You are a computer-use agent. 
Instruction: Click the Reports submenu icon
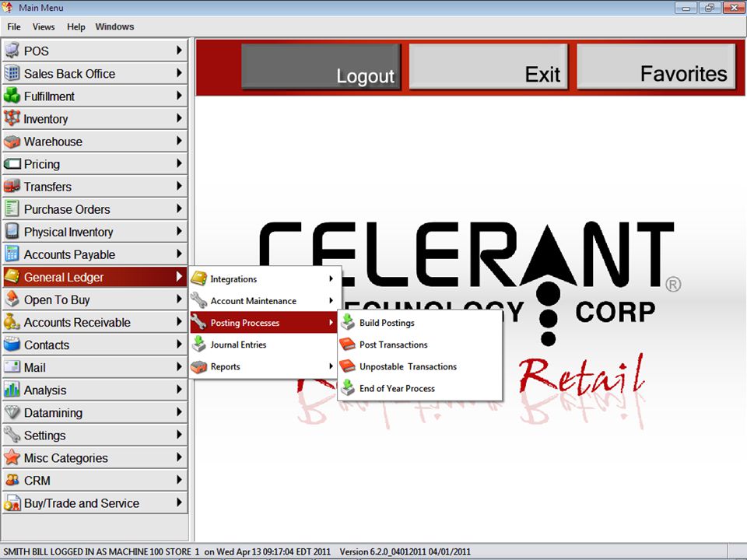(198, 366)
